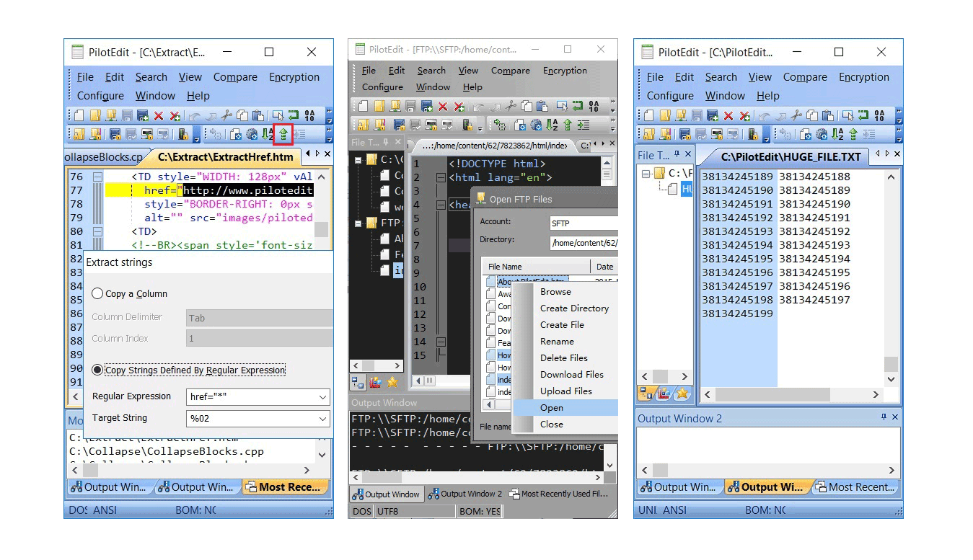Click New File icon in ExtractHref window
Image resolution: width=973 pixels, height=560 pixels.
pyautogui.click(x=79, y=115)
